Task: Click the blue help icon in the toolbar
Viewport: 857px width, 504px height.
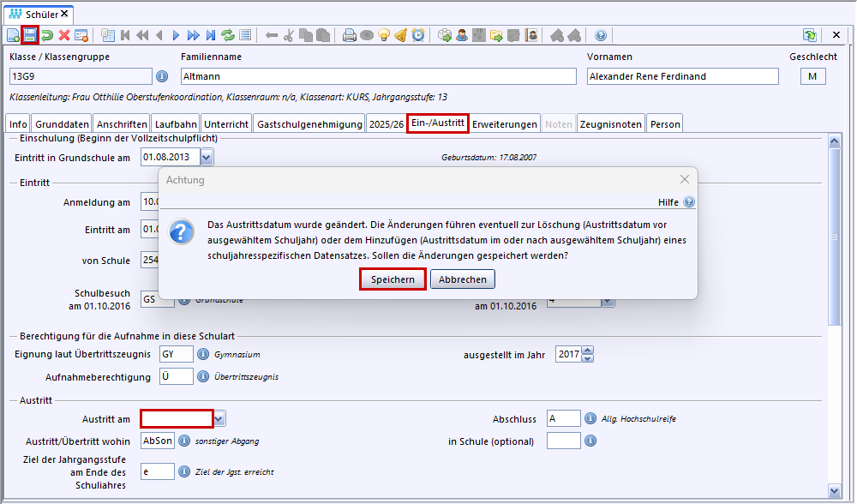Action: [601, 35]
